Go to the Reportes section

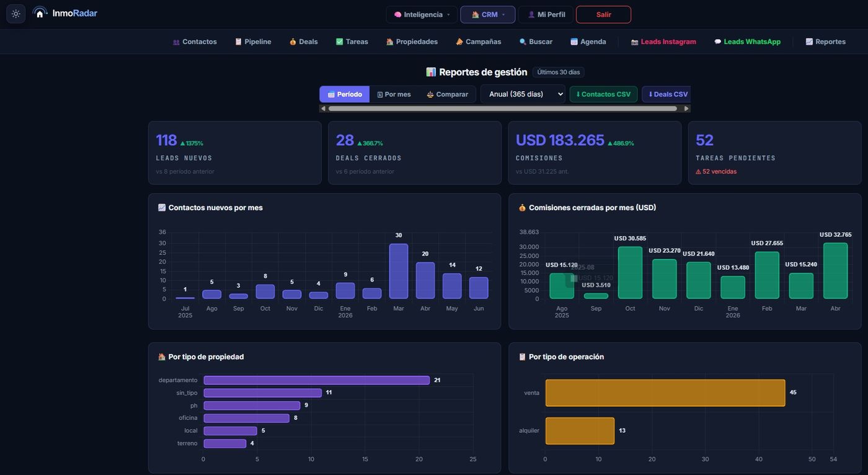pos(825,42)
